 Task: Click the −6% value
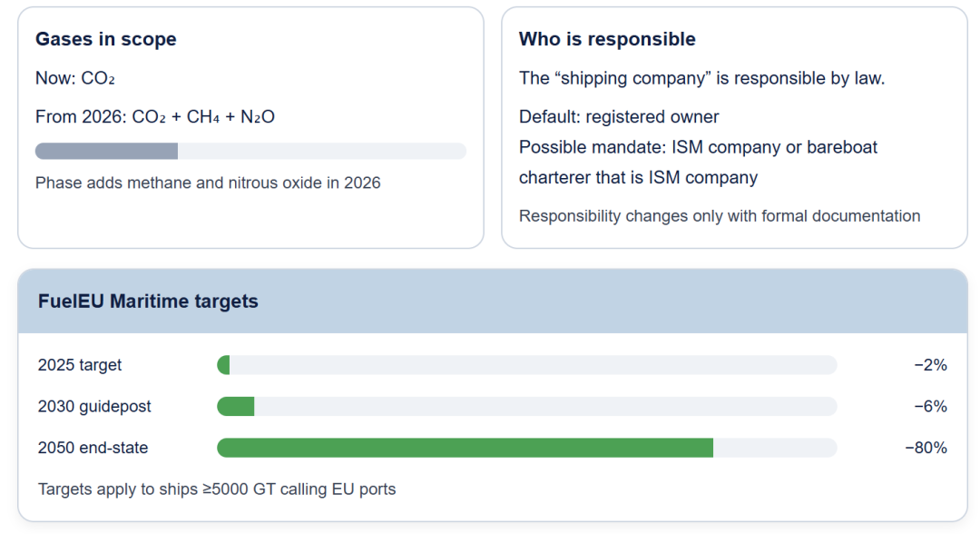pyautogui.click(x=930, y=407)
